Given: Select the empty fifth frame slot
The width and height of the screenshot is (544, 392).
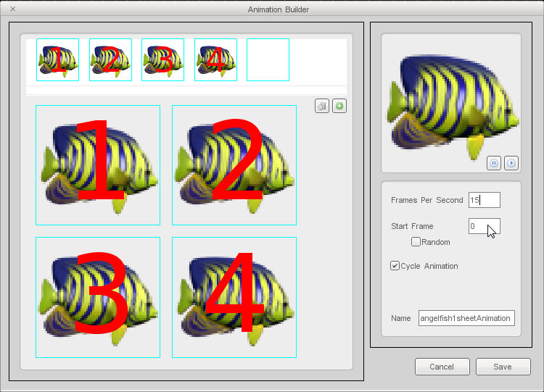Looking at the screenshot, I should point(268,59).
